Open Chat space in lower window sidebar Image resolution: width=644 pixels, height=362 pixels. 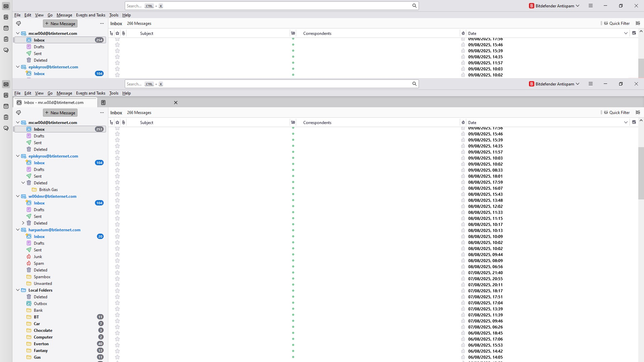(x=6, y=128)
